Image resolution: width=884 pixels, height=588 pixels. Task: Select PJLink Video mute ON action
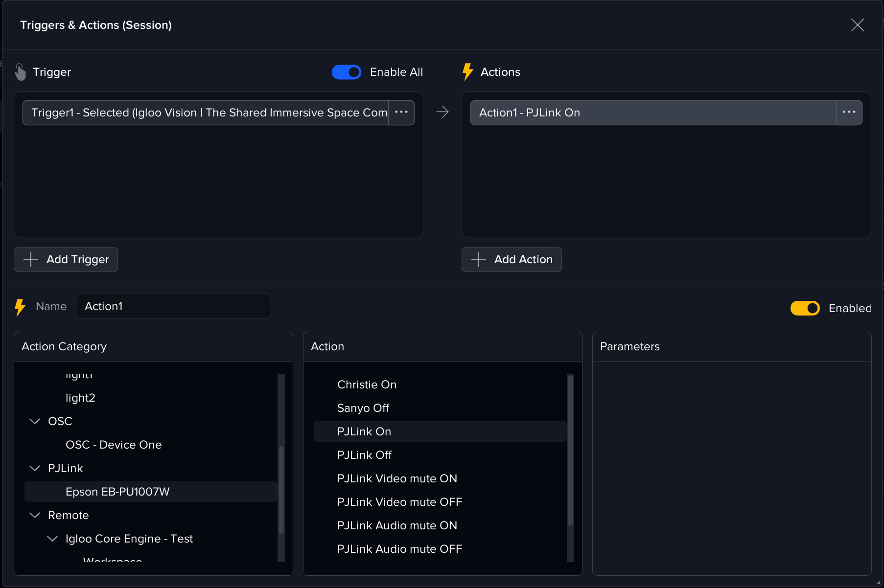[x=397, y=478]
